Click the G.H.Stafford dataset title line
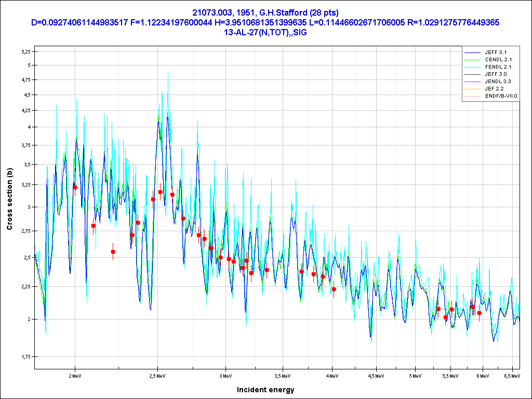 265,12
